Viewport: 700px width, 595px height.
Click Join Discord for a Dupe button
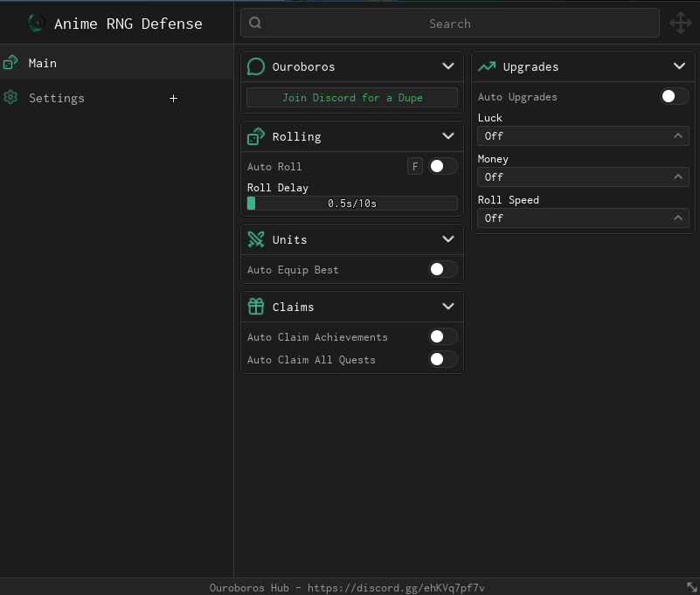coord(352,98)
